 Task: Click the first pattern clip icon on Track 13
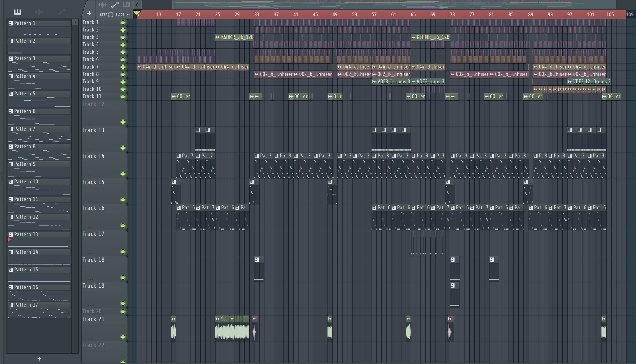coord(198,130)
